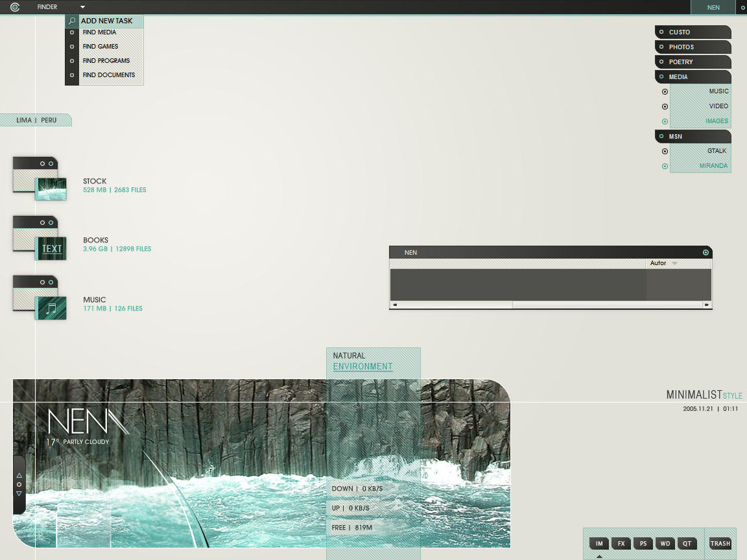Click the search magnifier icon beside Add New Task
The height and width of the screenshot is (560, 747).
point(72,21)
